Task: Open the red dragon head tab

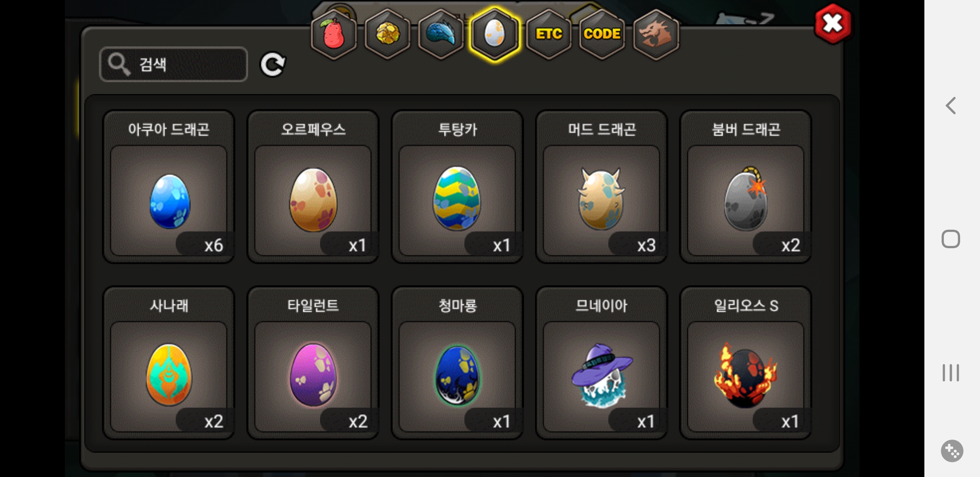Action: pyautogui.click(x=656, y=34)
